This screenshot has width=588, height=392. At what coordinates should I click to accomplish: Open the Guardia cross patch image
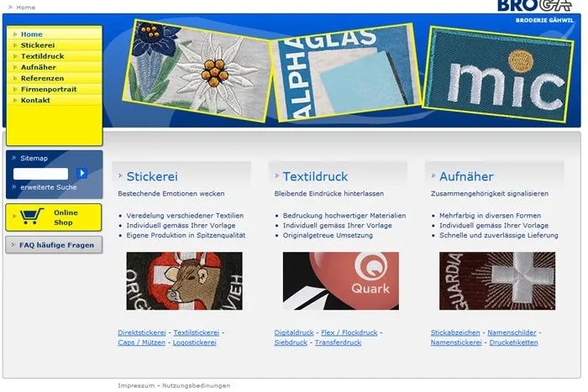click(x=497, y=280)
